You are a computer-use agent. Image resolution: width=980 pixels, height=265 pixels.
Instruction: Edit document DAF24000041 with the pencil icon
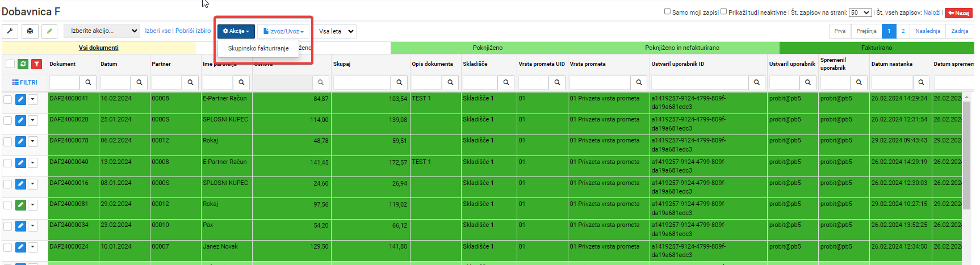pos(20,99)
